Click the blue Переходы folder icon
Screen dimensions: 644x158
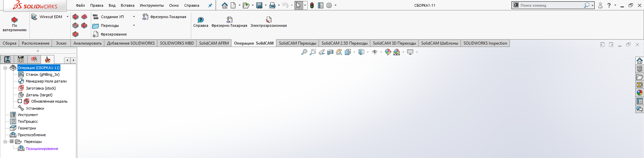96,25
